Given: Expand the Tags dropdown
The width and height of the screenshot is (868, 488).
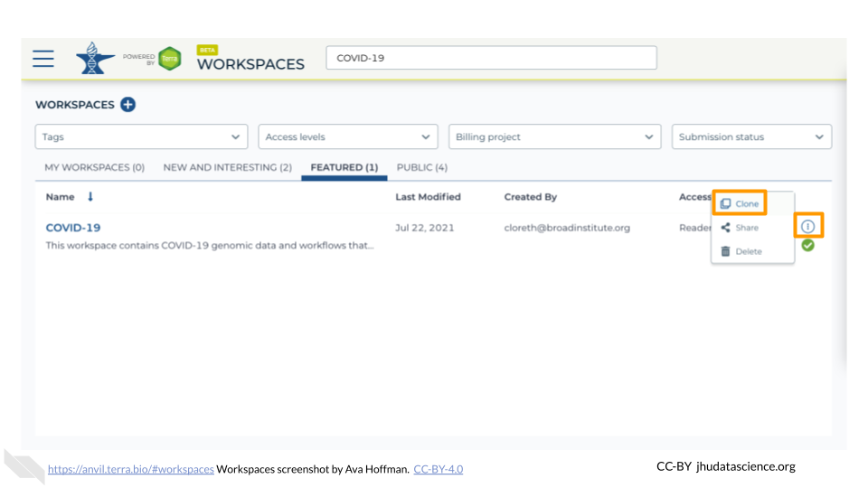Looking at the screenshot, I should [141, 136].
